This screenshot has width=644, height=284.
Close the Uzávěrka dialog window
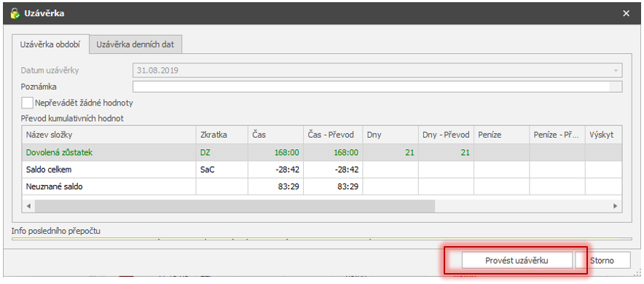point(626,14)
